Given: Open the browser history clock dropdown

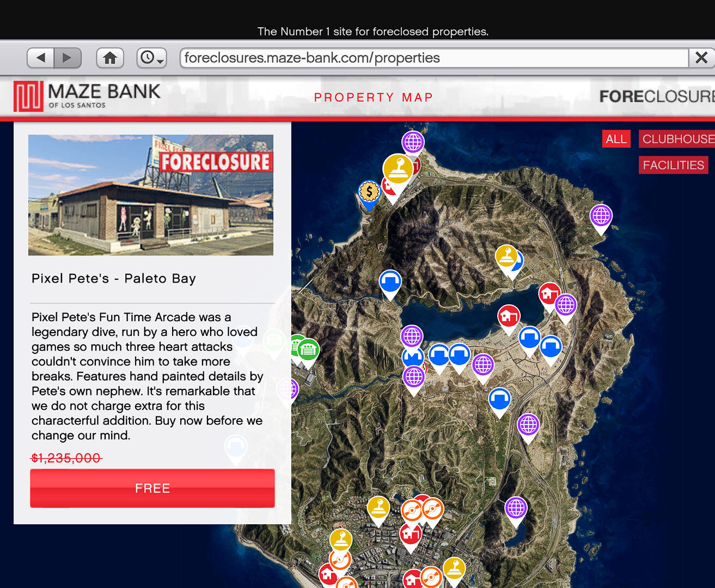Looking at the screenshot, I should tap(152, 58).
